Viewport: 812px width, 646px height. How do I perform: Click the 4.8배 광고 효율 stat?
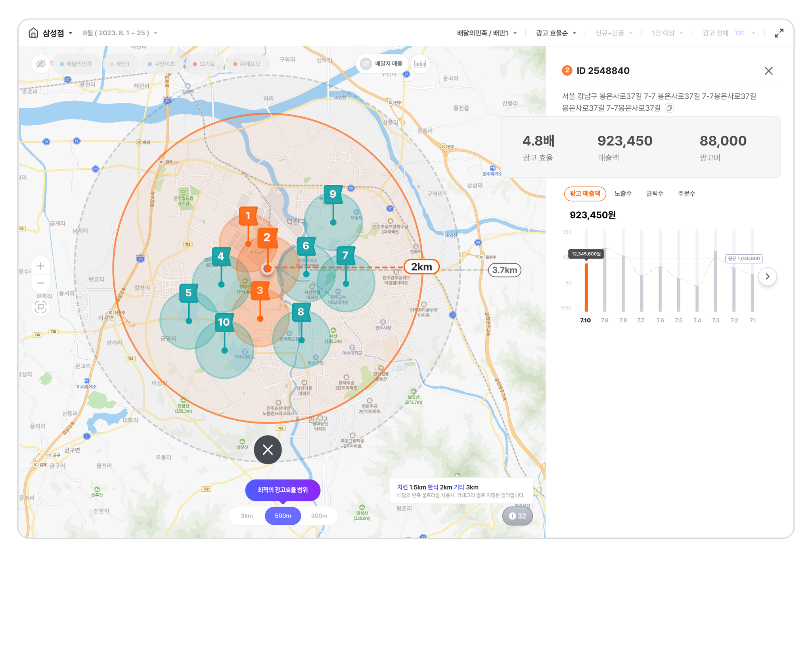click(x=538, y=148)
